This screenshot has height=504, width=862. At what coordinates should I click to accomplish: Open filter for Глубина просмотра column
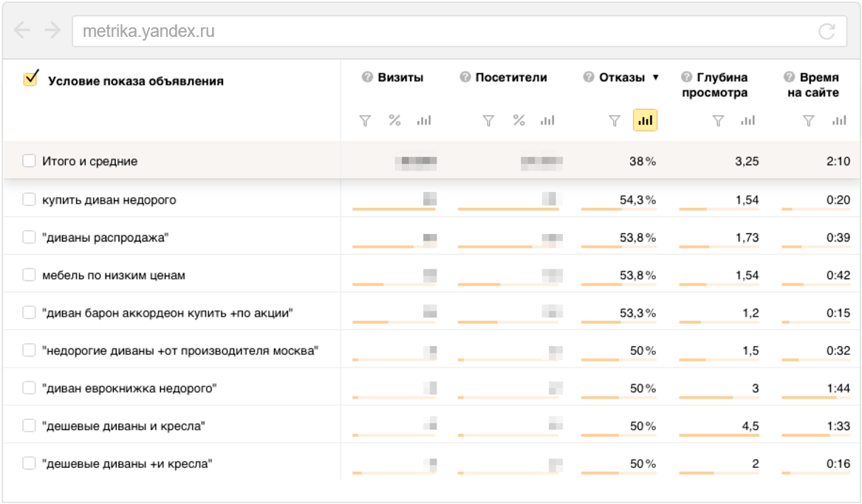pyautogui.click(x=718, y=121)
